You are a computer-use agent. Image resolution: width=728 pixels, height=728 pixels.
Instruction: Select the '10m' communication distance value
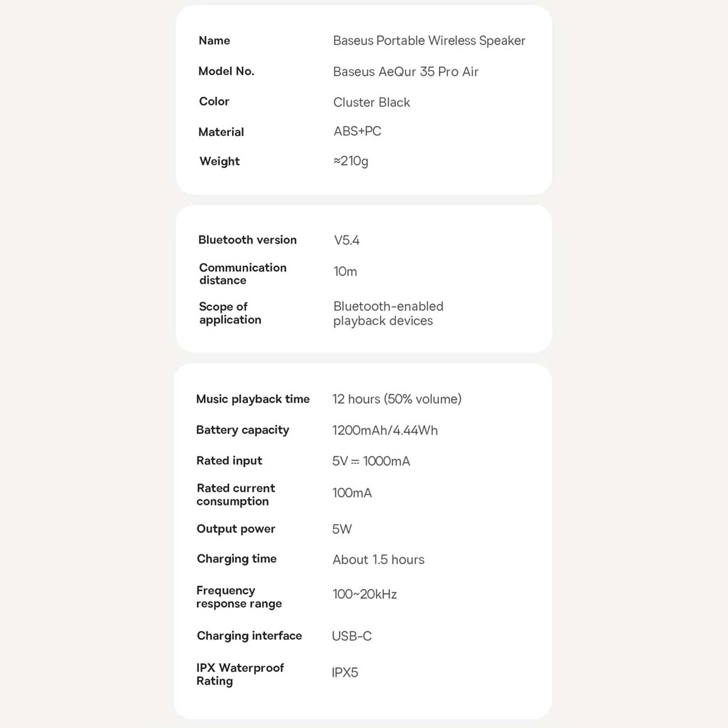click(x=345, y=272)
